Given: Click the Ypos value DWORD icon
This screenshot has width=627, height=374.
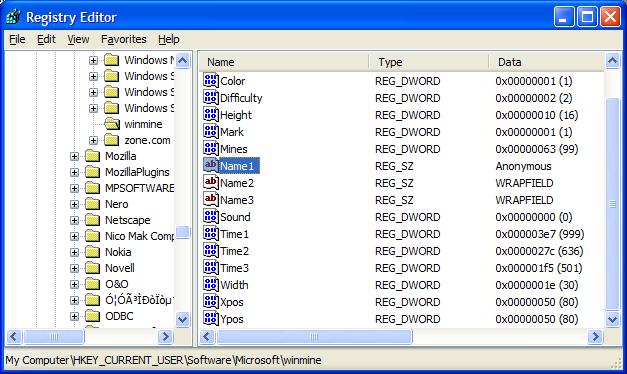Looking at the screenshot, I should [x=211, y=318].
